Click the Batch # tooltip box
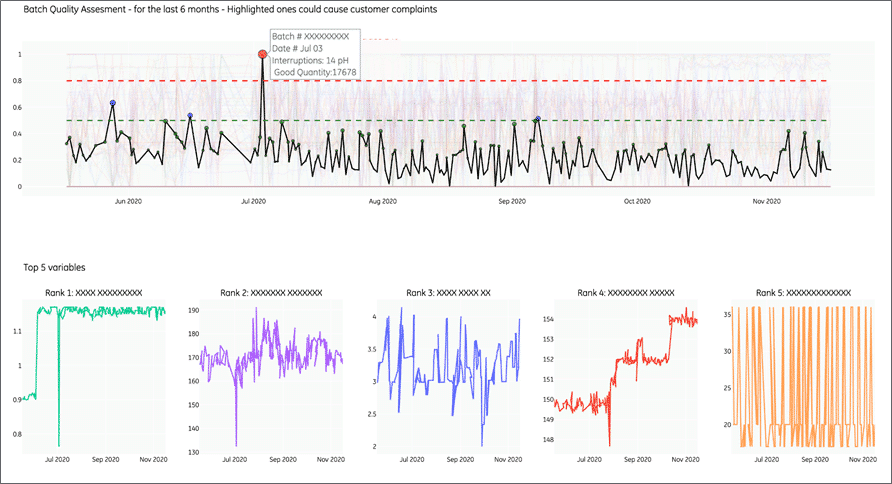The height and width of the screenshot is (484, 892). (x=311, y=54)
